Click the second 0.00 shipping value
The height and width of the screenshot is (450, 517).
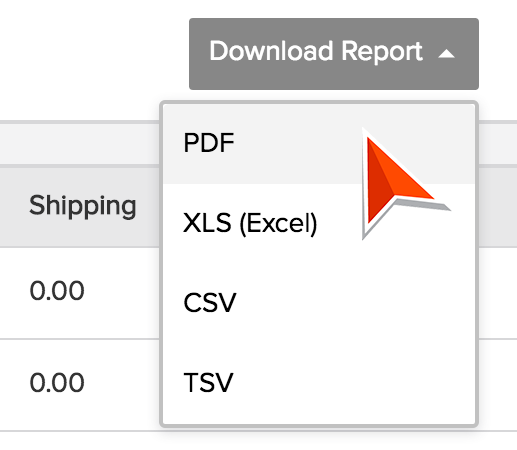click(x=57, y=382)
